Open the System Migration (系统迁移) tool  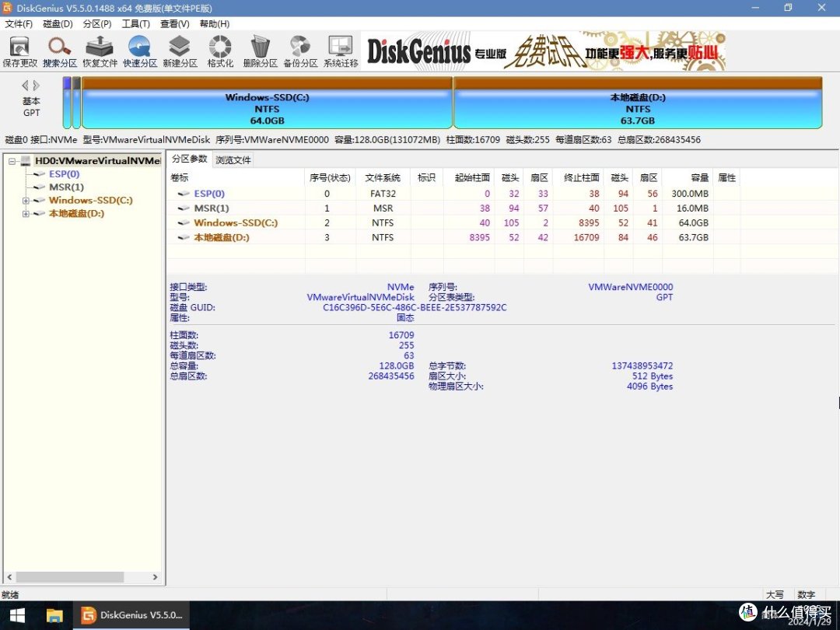(x=341, y=52)
